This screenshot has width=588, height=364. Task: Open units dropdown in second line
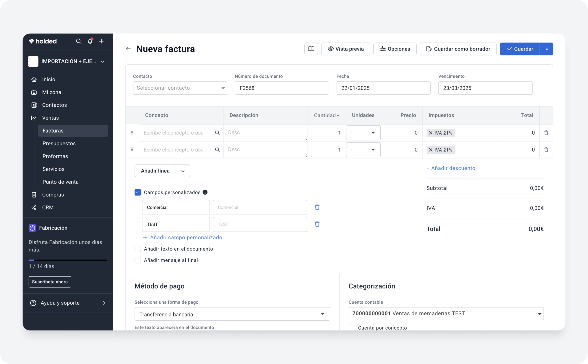tap(363, 150)
